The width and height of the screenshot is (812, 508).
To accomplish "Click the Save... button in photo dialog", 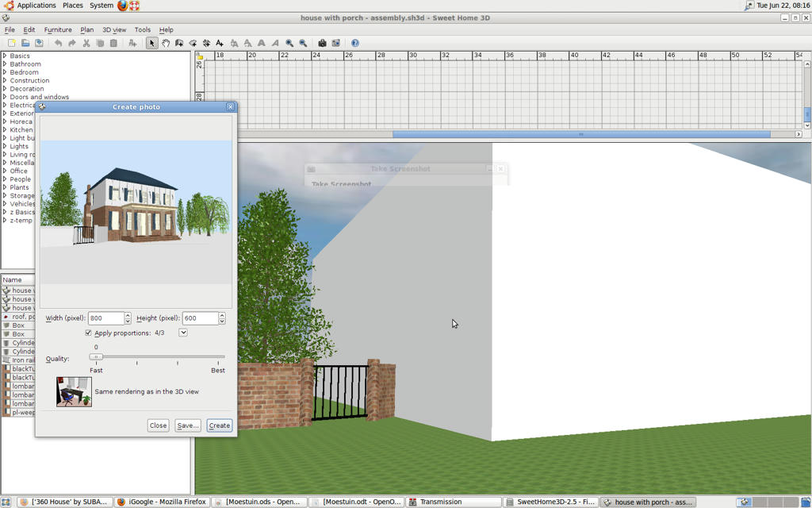I will click(x=188, y=425).
